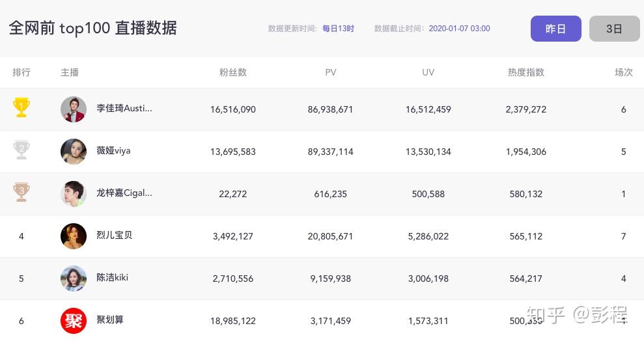This screenshot has height=341, width=644.
Task: Open 薇娅viya anchor name link
Action: 113,150
